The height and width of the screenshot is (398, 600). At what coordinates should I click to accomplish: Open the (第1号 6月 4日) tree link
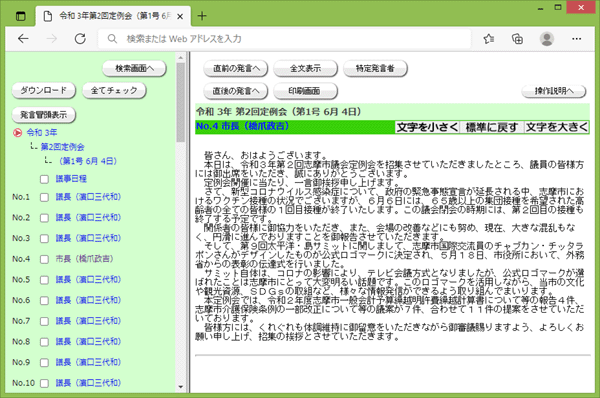point(88,161)
